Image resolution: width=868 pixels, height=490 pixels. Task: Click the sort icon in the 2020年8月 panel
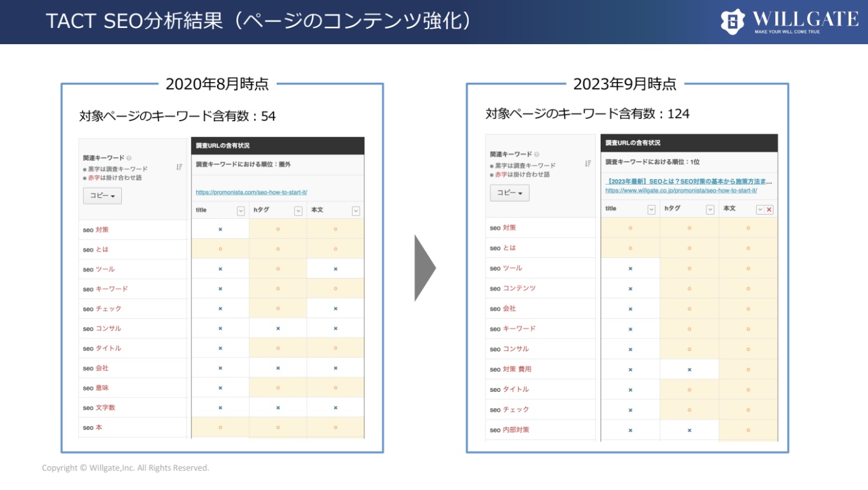tap(179, 167)
